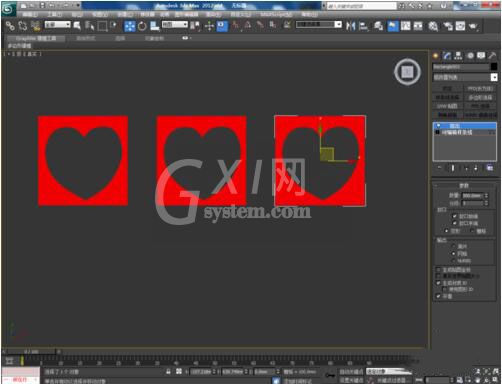The image size is (502, 384).
Task: Switch to the Utilities hammer panel tab
Action: tap(492, 56)
